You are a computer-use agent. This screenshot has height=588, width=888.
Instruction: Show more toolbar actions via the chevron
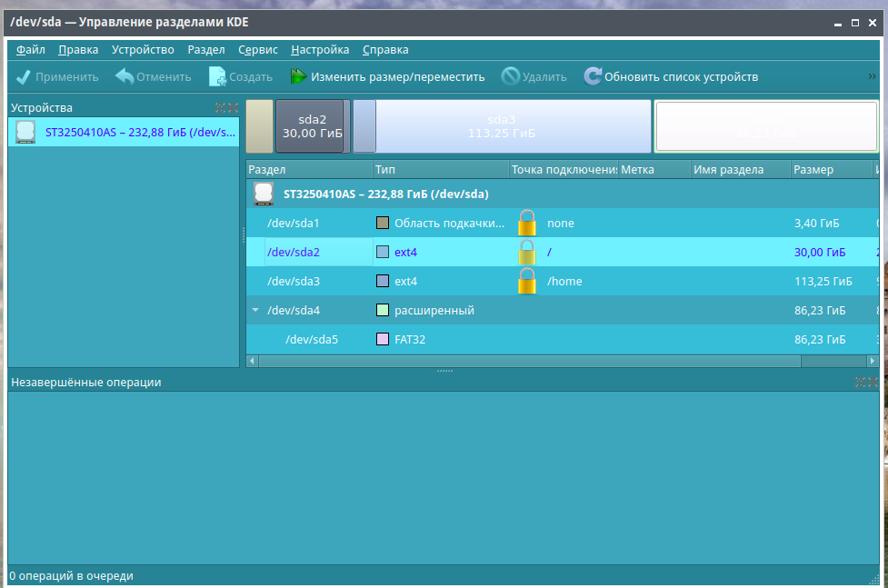873,76
